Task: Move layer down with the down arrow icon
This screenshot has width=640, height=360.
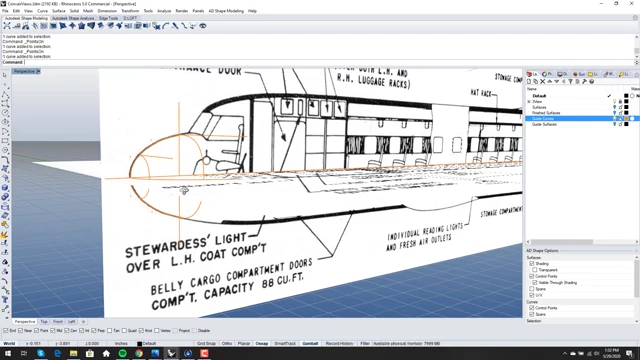Action: coord(556,82)
